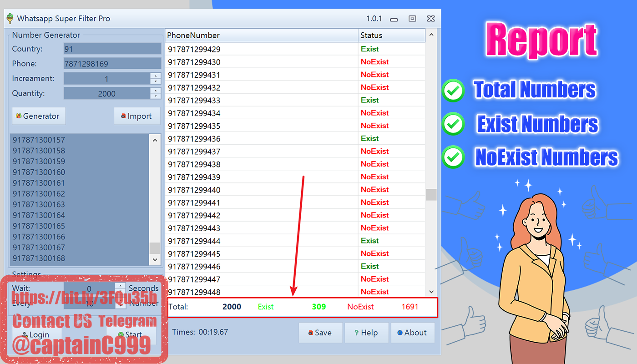Click the results table scrollbar thumb
This screenshot has height=364, width=637.
coord(431,195)
